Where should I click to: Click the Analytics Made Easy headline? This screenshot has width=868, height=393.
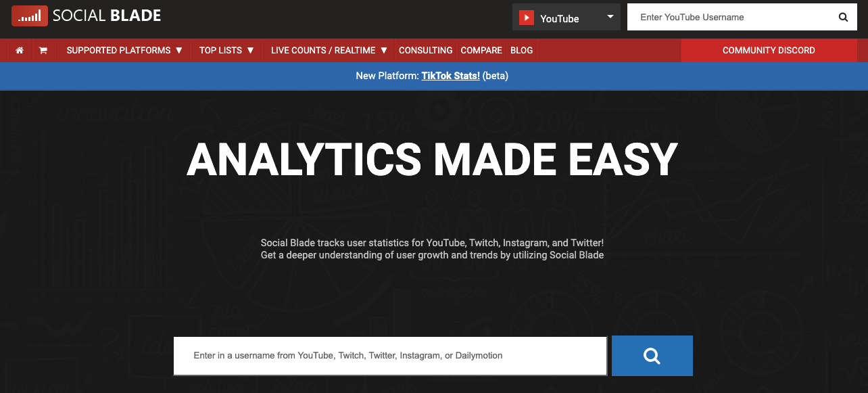tap(432, 160)
